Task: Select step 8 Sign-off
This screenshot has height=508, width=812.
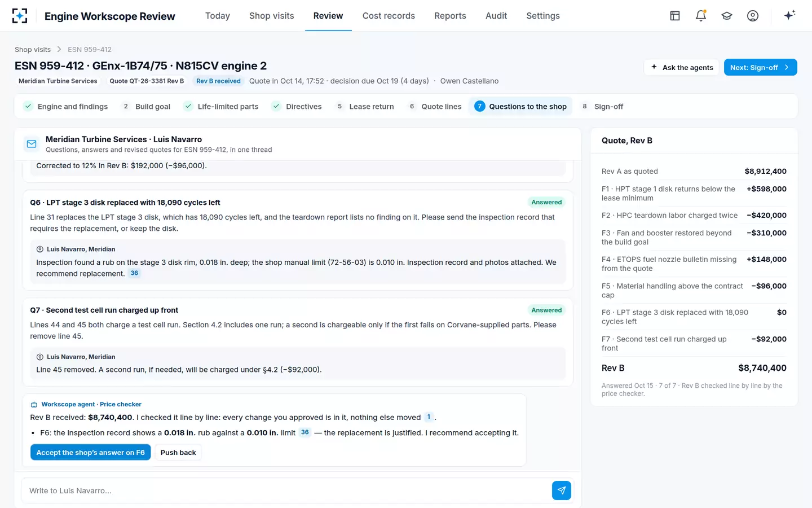Action: pos(602,106)
